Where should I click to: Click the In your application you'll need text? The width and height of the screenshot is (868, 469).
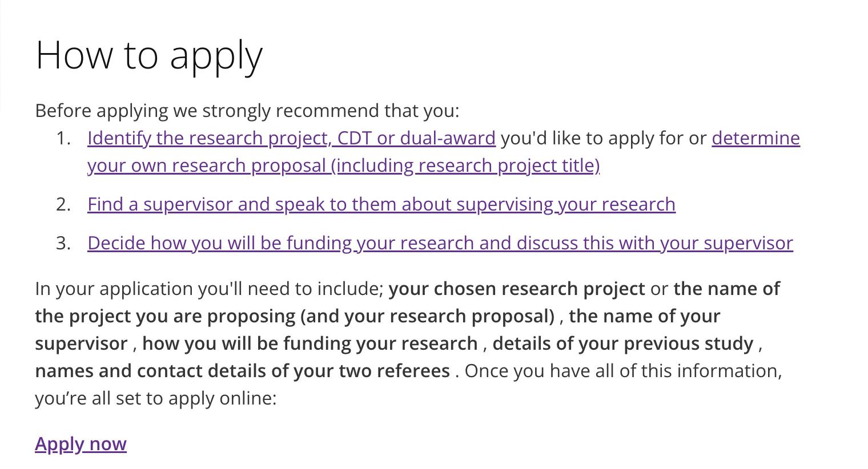(x=209, y=289)
